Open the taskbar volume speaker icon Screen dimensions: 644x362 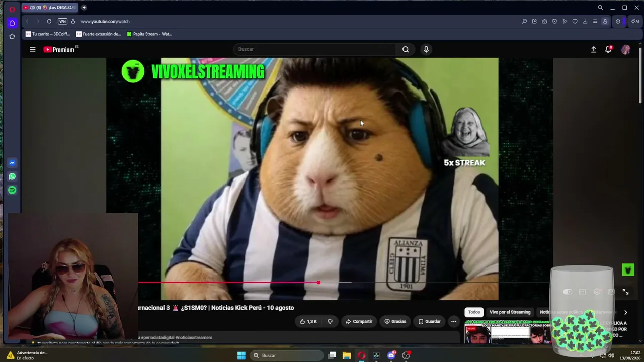611,356
